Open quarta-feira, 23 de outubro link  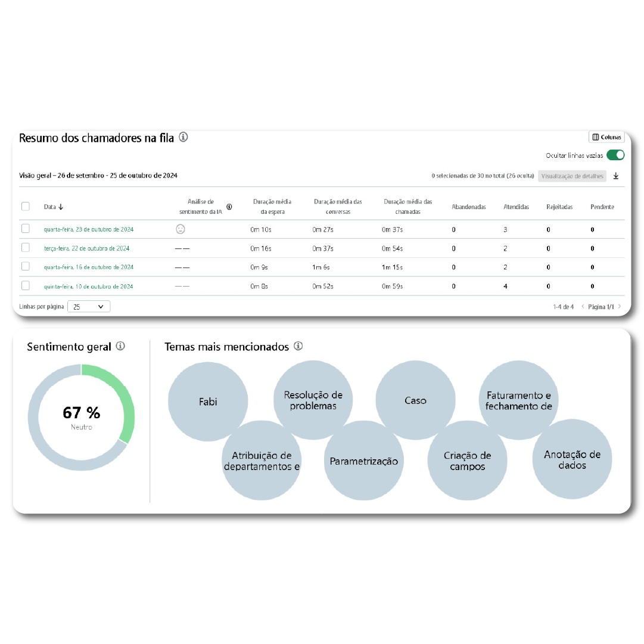(88, 229)
